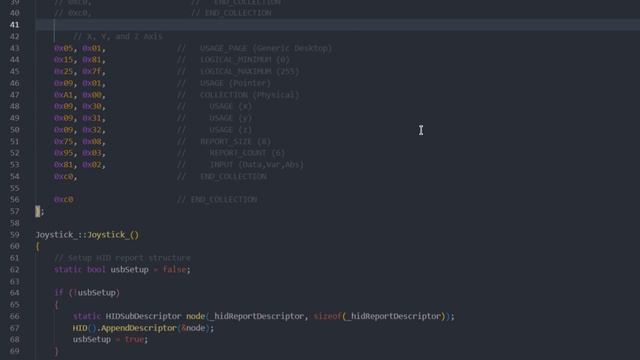The width and height of the screenshot is (640, 360).
Task: Place cursor on the highlighted line 41
Action: point(337,25)
